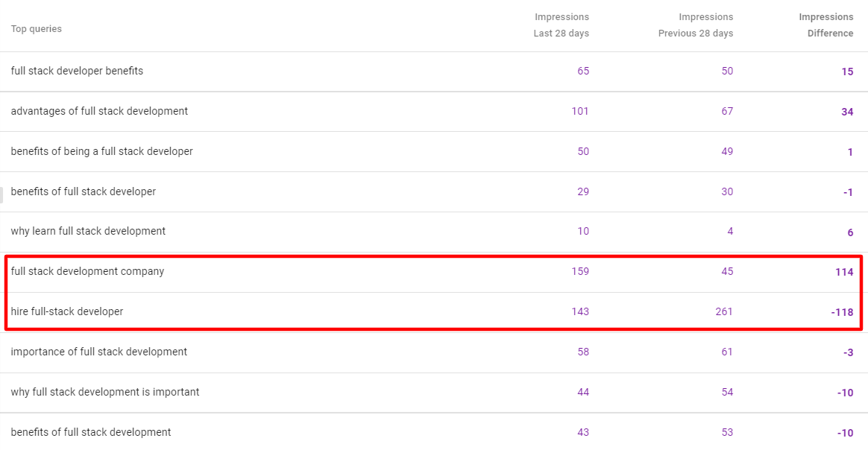Screen dimensions: 868x450
Task: Select 'advantages of full stack development' query row
Action: 99,112
